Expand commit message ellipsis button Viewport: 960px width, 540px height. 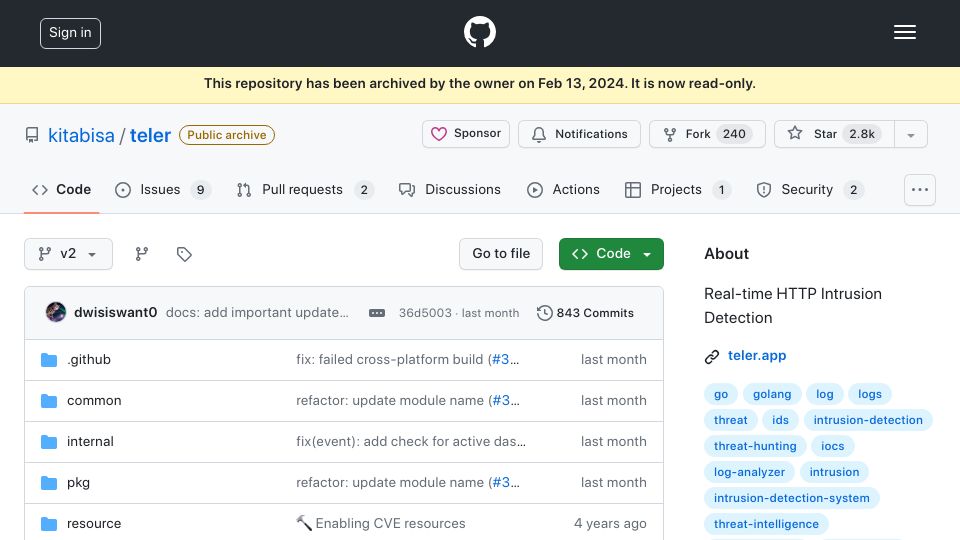pos(377,313)
